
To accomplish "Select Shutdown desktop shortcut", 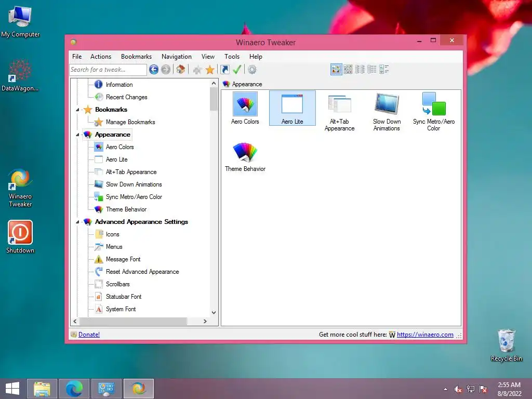I will tap(20, 236).
